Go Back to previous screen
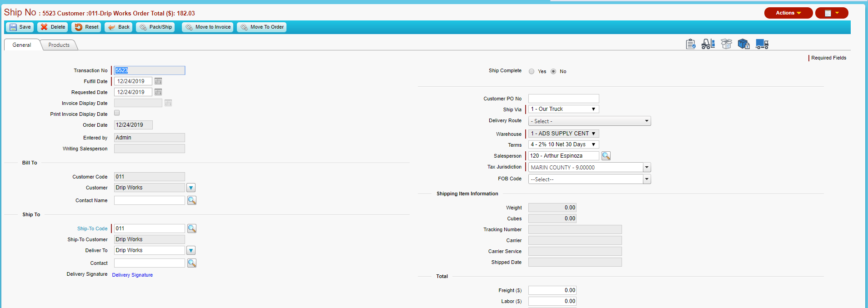 point(119,27)
